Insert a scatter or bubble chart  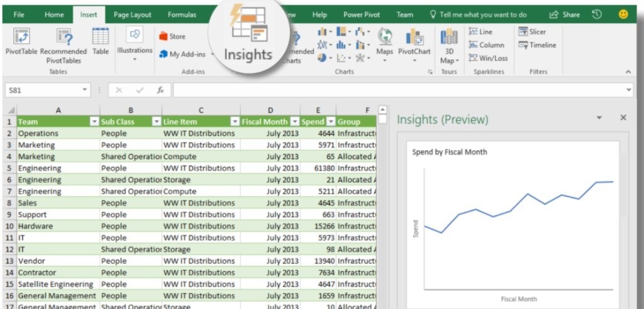point(343,58)
